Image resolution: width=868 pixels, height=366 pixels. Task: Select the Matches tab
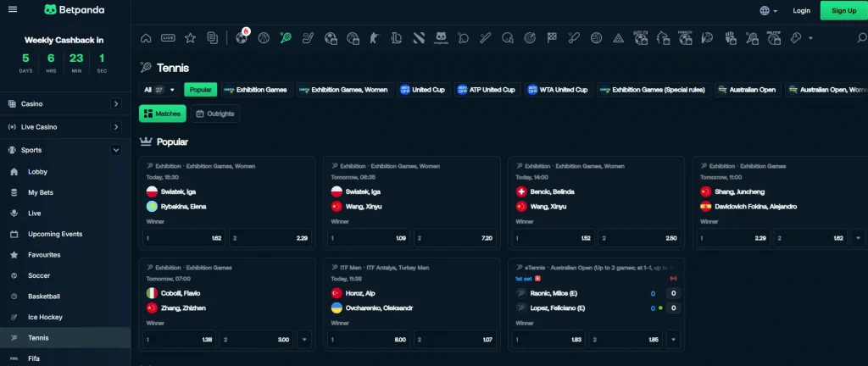tap(162, 114)
